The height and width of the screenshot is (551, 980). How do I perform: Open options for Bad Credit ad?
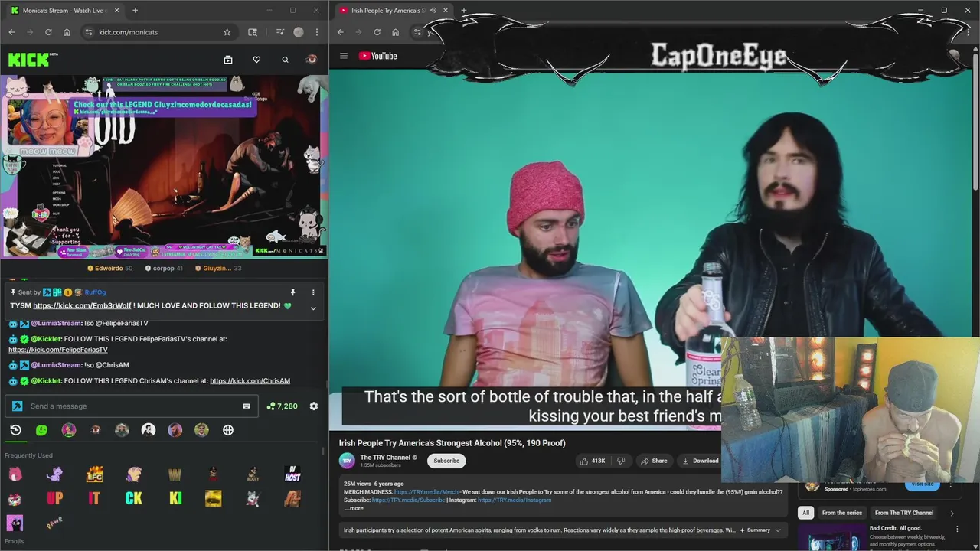957,529
